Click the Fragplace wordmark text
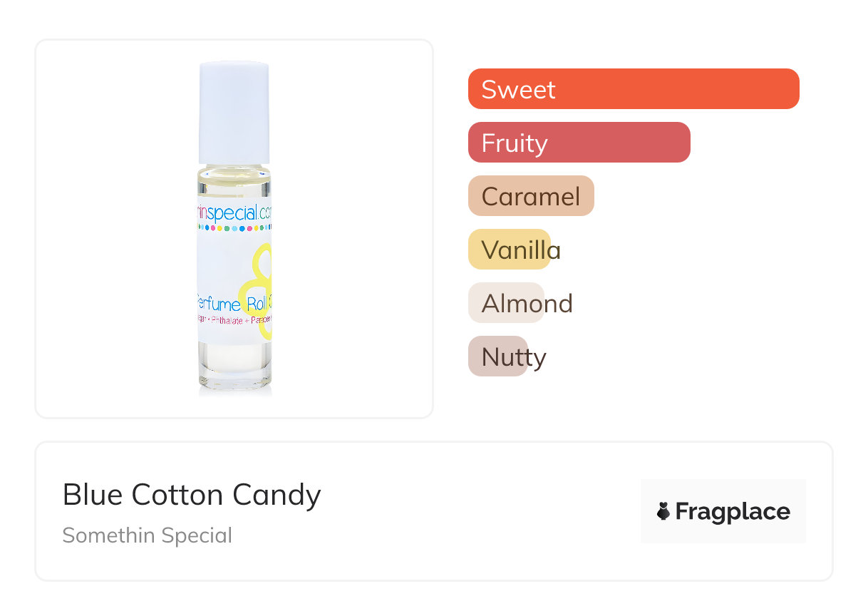 [x=733, y=512]
